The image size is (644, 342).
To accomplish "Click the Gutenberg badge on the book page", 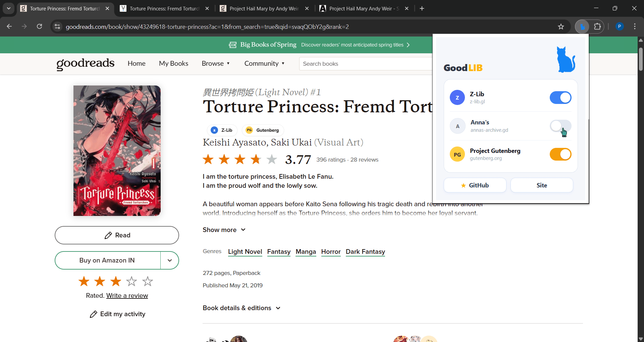I will tap(263, 130).
